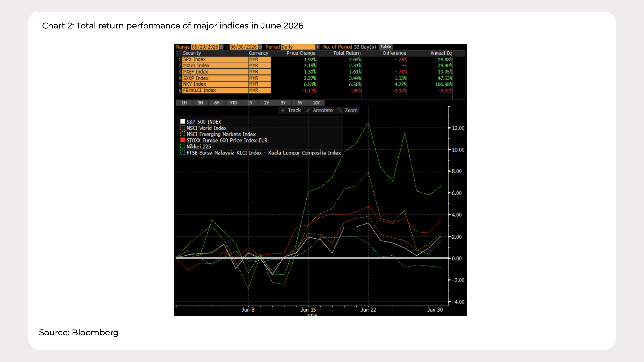Click the Annotate pencil tool
This screenshot has height=362, width=644.
pos(319,110)
